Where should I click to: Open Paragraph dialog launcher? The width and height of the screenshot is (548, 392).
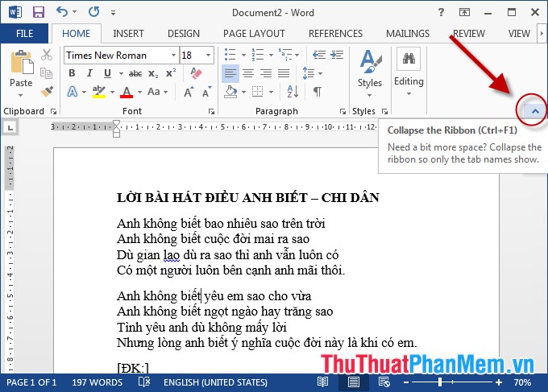(x=342, y=111)
